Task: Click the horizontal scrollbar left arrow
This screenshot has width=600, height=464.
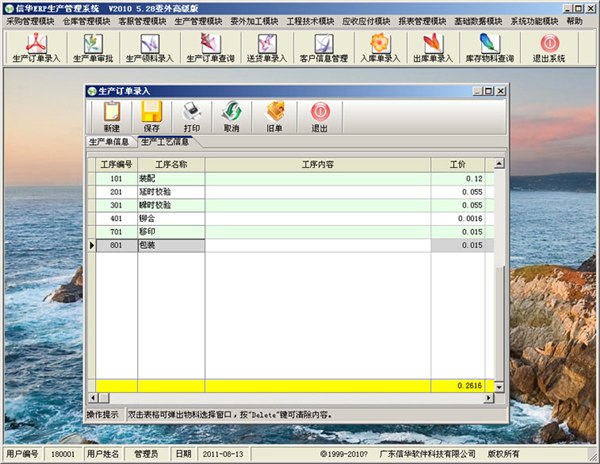Action: pos(93,398)
